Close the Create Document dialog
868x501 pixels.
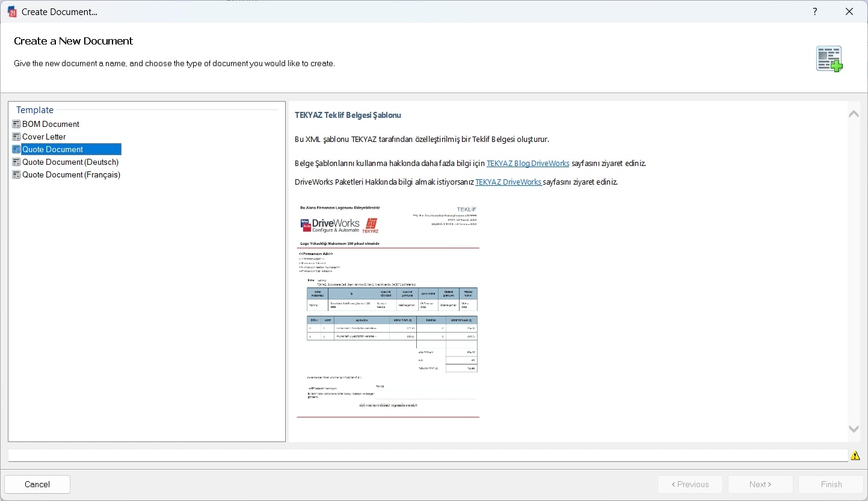(849, 11)
